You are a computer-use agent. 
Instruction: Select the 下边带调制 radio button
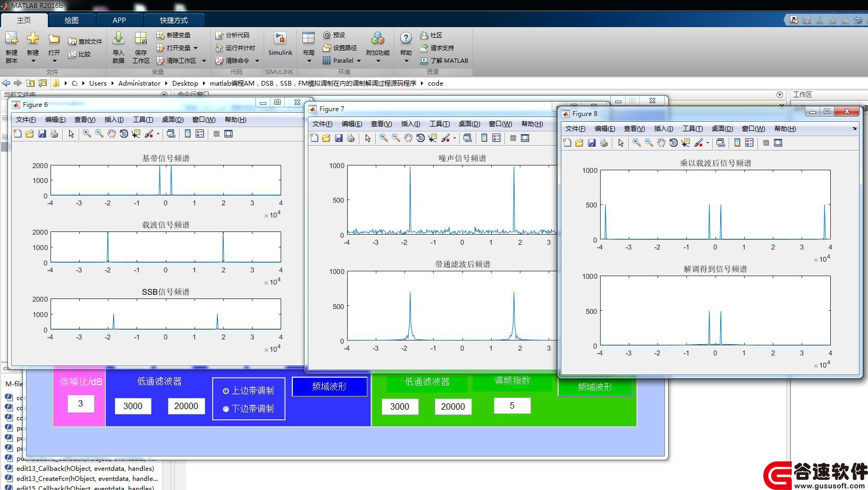tap(226, 409)
